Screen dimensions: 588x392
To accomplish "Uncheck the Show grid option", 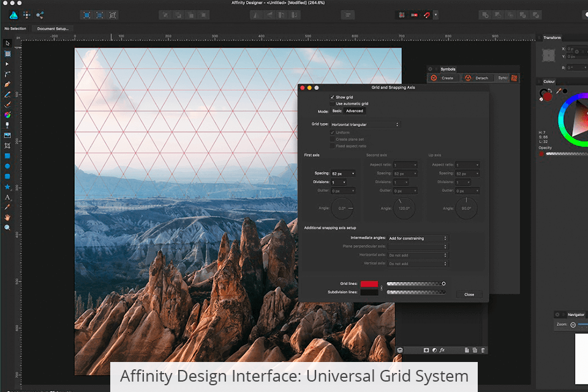I will [332, 97].
